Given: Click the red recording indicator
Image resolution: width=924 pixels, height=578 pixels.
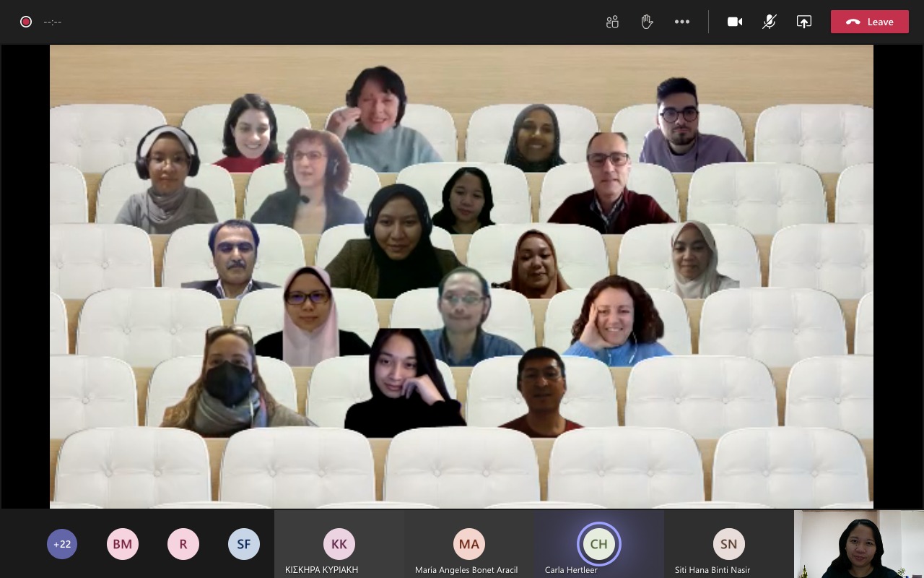Looking at the screenshot, I should (x=26, y=22).
